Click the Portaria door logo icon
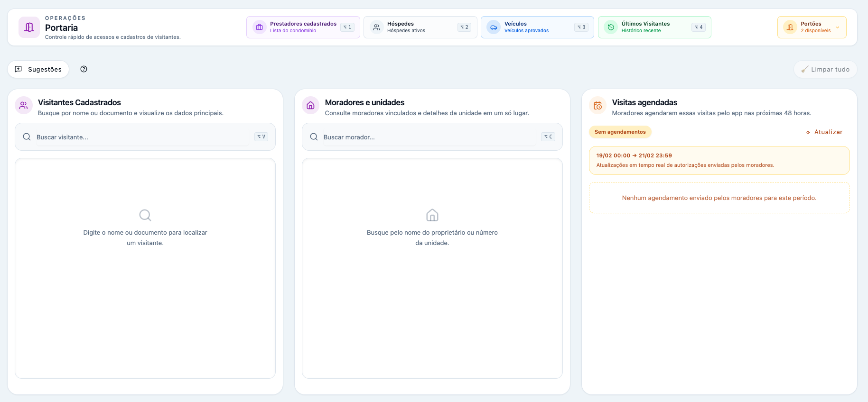Image resolution: width=868 pixels, height=402 pixels. click(29, 27)
